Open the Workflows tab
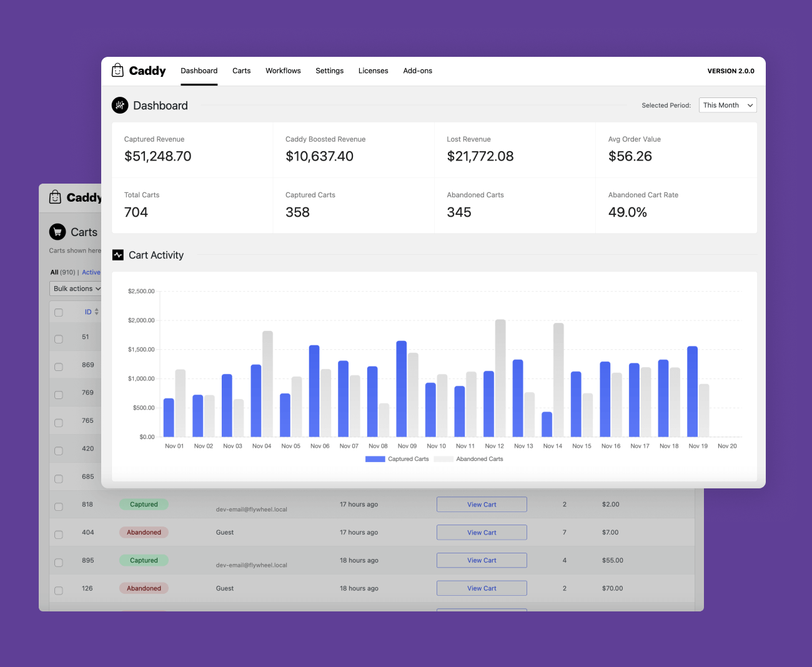This screenshot has height=667, width=812. 283,71
